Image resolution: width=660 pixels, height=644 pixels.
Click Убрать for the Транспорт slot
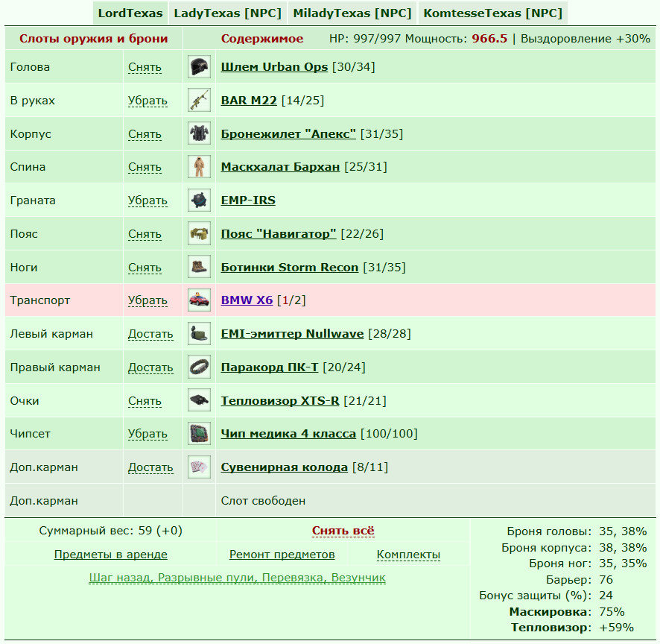click(x=147, y=300)
